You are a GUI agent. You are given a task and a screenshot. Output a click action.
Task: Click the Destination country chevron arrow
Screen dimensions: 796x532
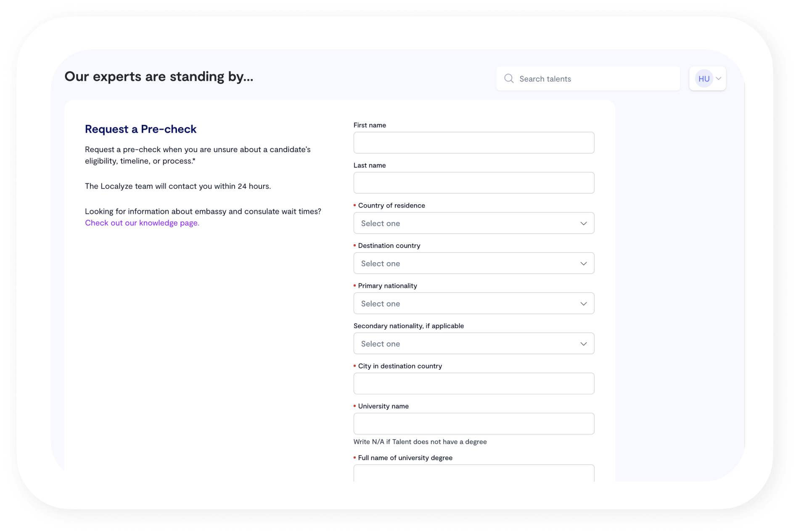coord(583,263)
